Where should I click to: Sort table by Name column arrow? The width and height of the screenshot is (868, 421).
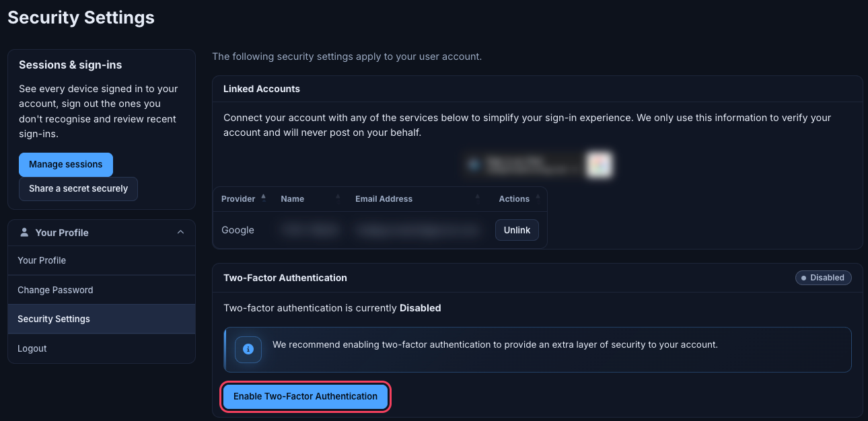coord(338,198)
